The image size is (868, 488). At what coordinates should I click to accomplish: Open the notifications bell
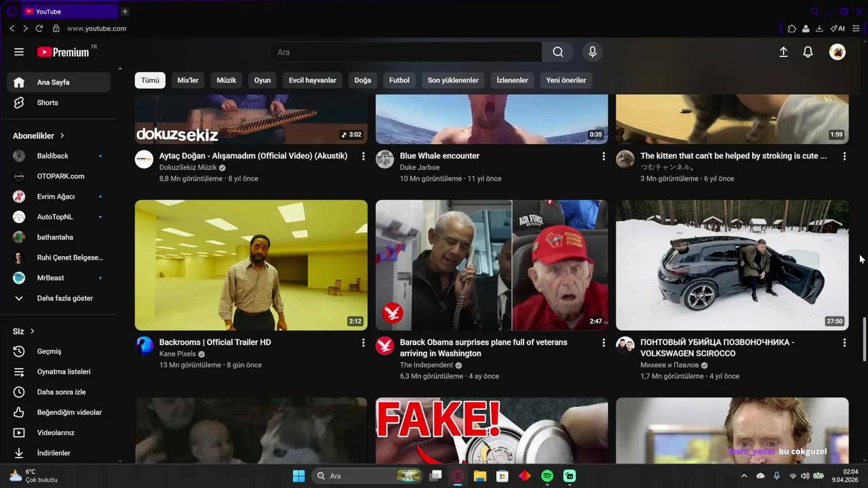(808, 52)
